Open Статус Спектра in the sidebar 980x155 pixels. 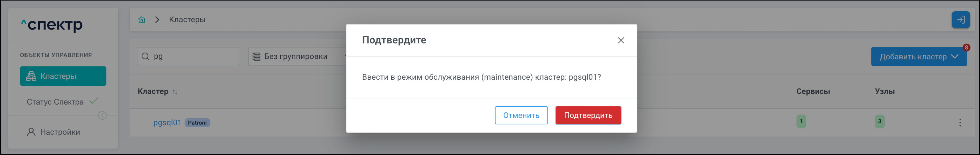click(x=56, y=102)
